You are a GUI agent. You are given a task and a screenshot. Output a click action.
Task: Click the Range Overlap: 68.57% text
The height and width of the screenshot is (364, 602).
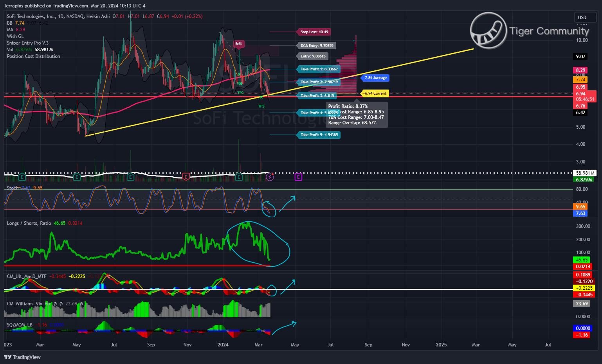[352, 123]
